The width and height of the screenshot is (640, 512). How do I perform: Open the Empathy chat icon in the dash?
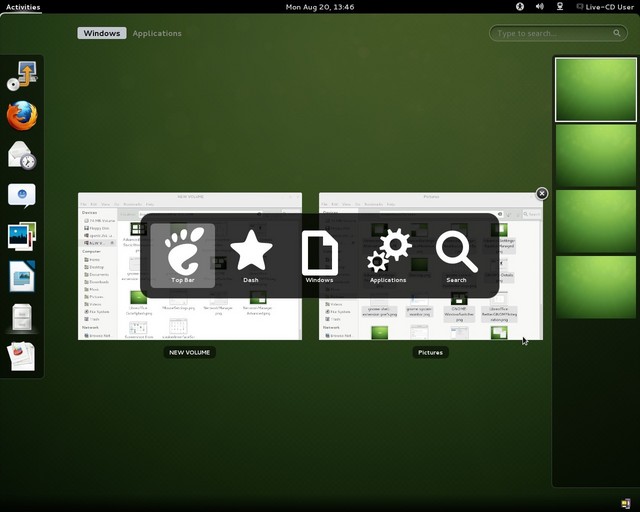click(x=22, y=196)
